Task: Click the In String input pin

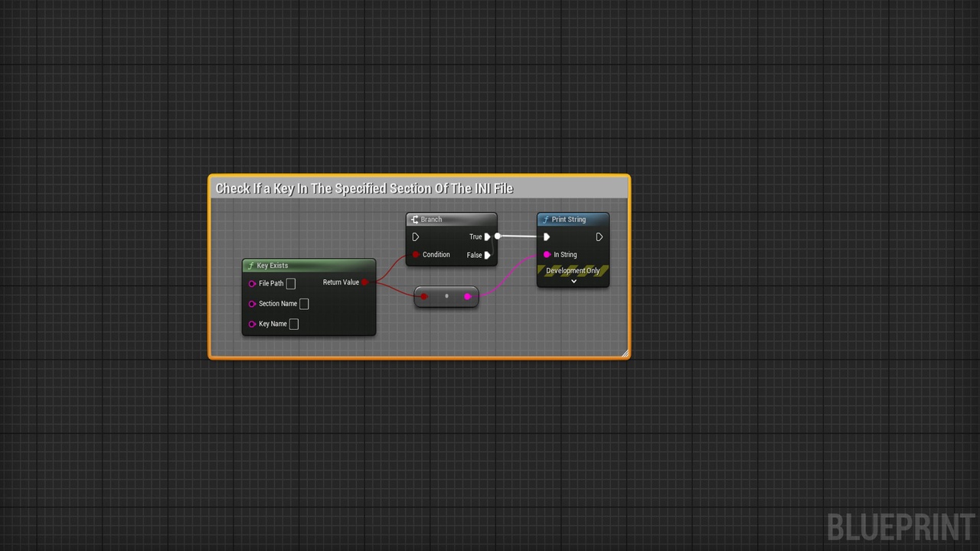Action: (x=547, y=255)
